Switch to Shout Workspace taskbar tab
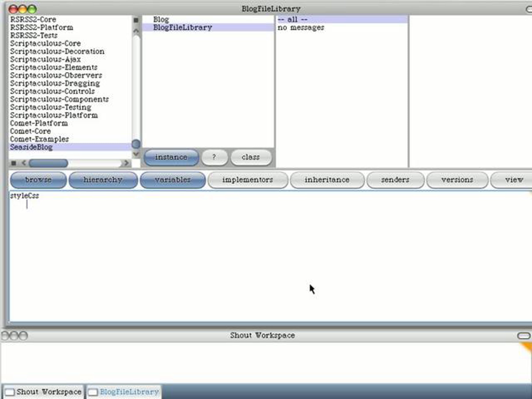Viewport: 532px width, 399px height. [x=43, y=392]
